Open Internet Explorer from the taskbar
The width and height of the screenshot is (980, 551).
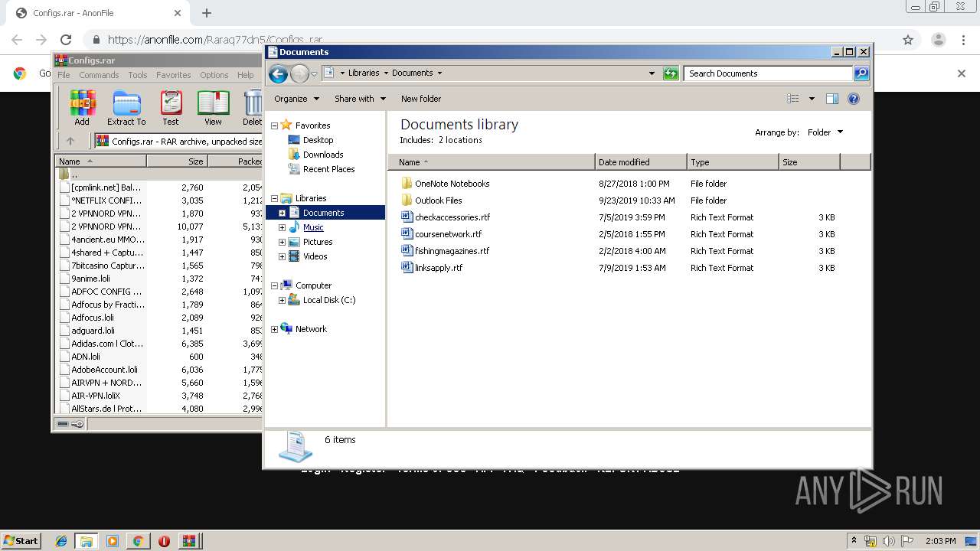[x=61, y=541]
